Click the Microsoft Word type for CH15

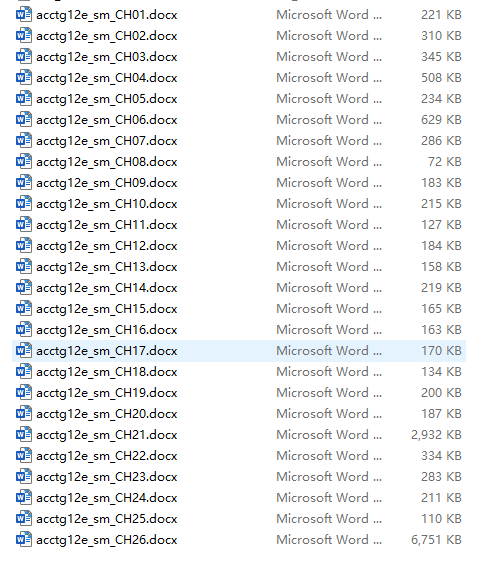click(329, 309)
